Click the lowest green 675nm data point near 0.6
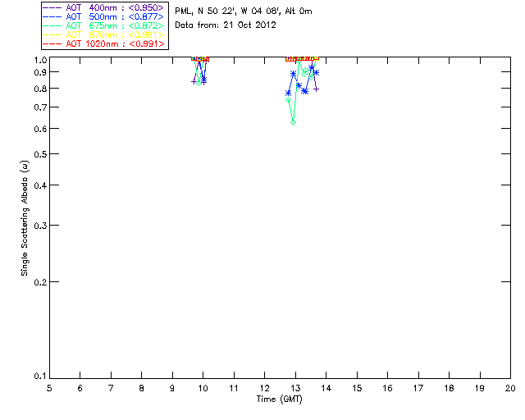525x420 pixels. pyautogui.click(x=294, y=123)
